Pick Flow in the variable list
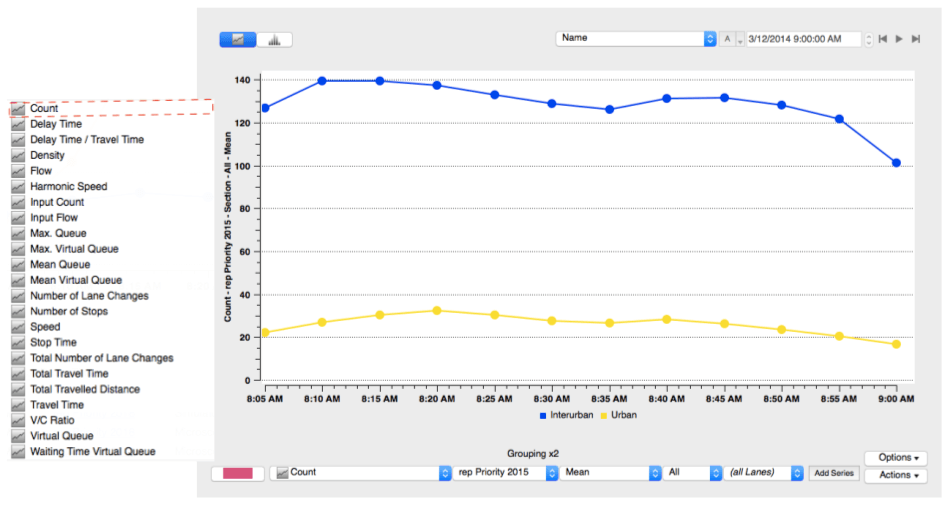 [x=41, y=171]
